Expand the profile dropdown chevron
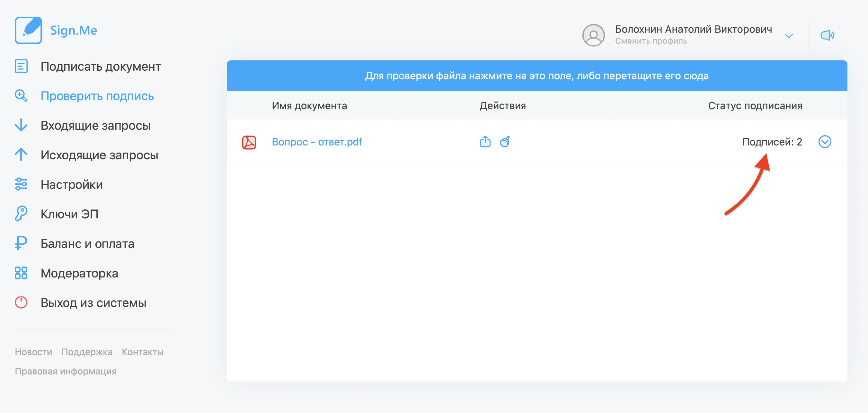This screenshot has height=413, width=868. pos(788,36)
